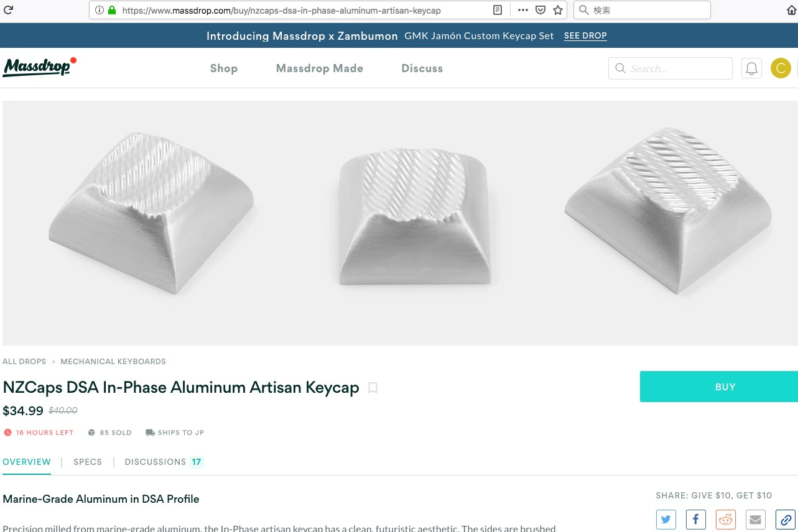The width and height of the screenshot is (798, 532).
Task: Open page actions three-dot menu
Action: coord(522,11)
